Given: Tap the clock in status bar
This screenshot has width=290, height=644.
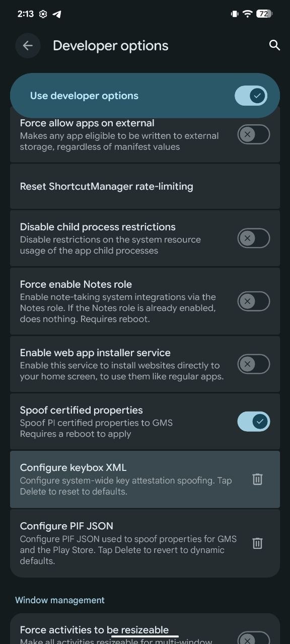Looking at the screenshot, I should [x=25, y=14].
